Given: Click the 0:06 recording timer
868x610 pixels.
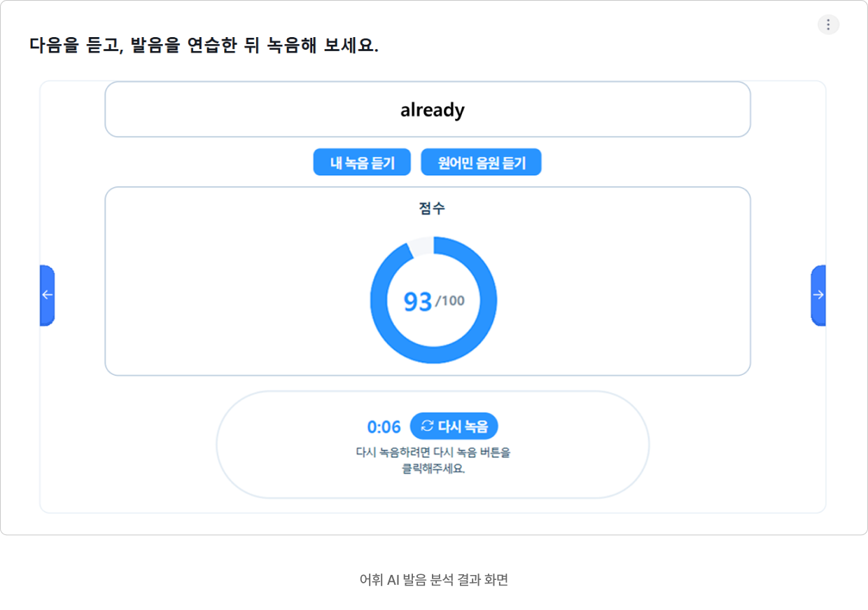Looking at the screenshot, I should tap(384, 427).
